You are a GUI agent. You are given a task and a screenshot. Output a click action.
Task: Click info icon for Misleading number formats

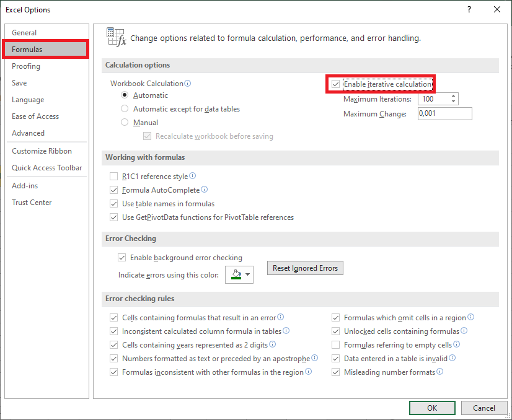coord(440,372)
